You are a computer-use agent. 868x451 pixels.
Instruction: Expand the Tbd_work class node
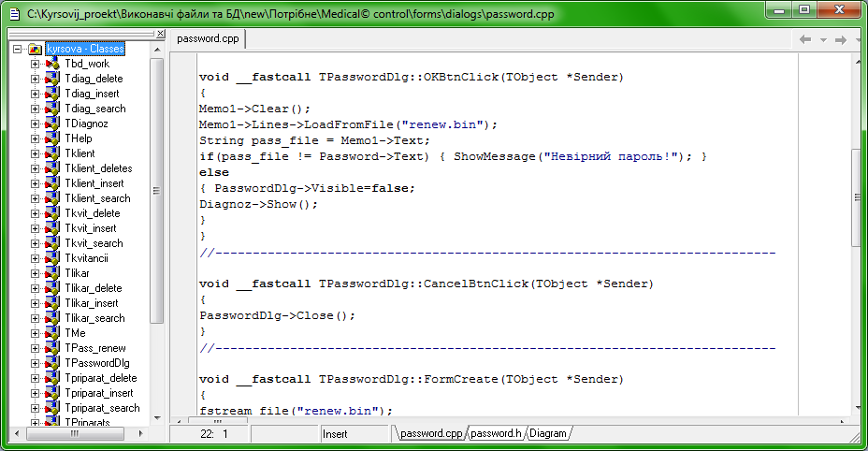(x=35, y=64)
